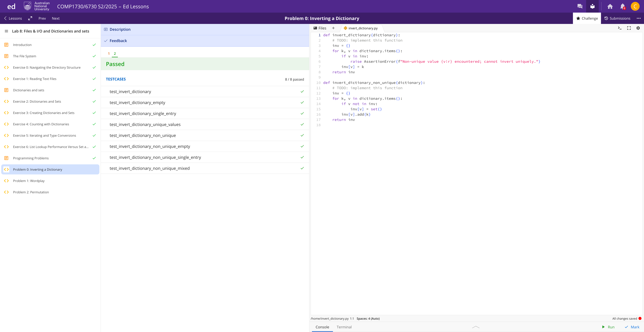Click the Files folder icon
Image resolution: width=644 pixels, height=332 pixels.
[x=315, y=28]
